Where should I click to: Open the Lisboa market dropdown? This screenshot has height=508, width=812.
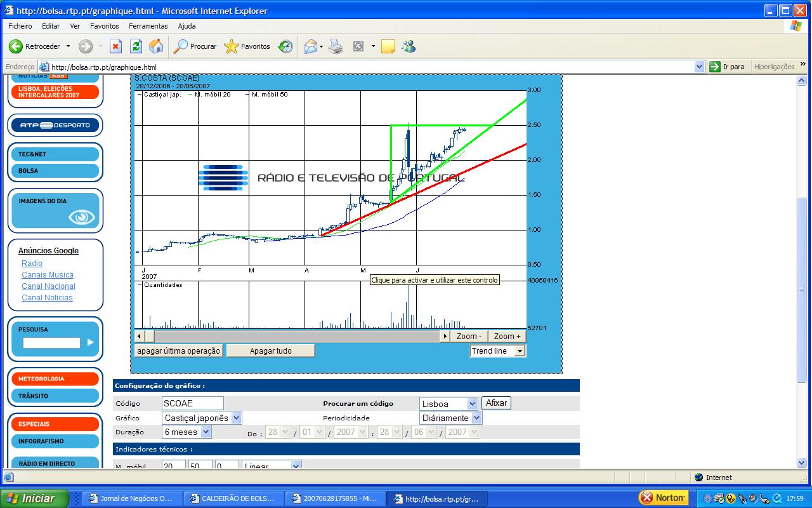(x=472, y=404)
